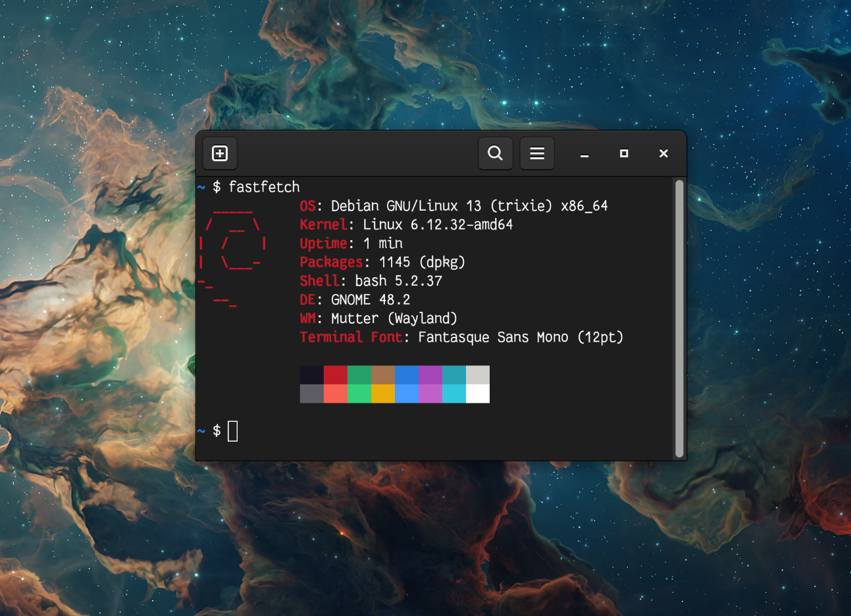851x616 pixels.
Task: Click the bright cyan block, bottom row
Action: tap(454, 394)
